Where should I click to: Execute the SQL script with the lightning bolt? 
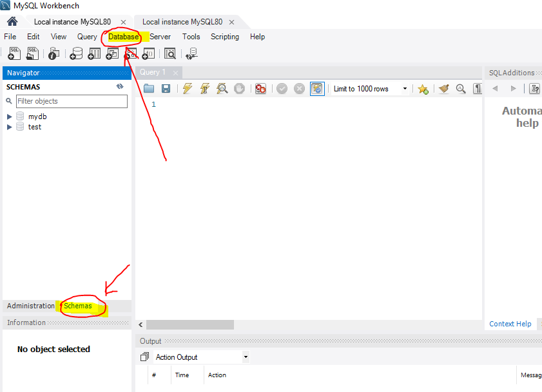pos(187,88)
